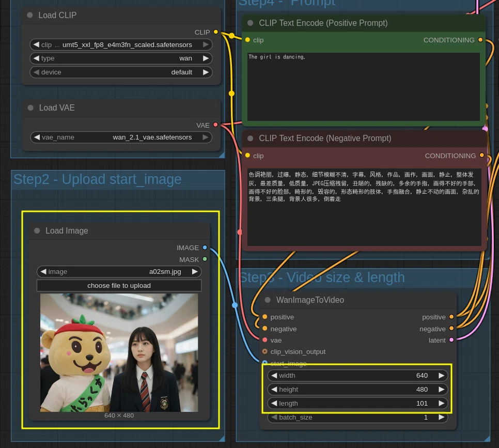Click latent output connector on WanImageToVideo
The width and height of the screenshot is (499, 448).
click(x=451, y=340)
